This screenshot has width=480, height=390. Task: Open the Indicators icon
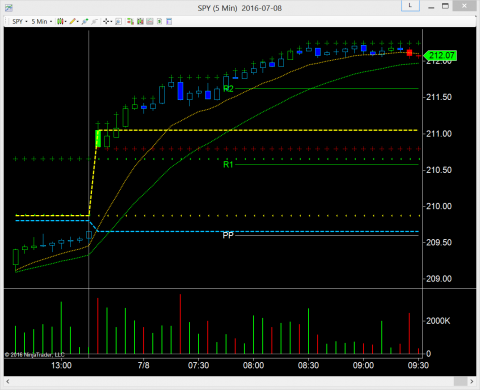click(x=140, y=22)
